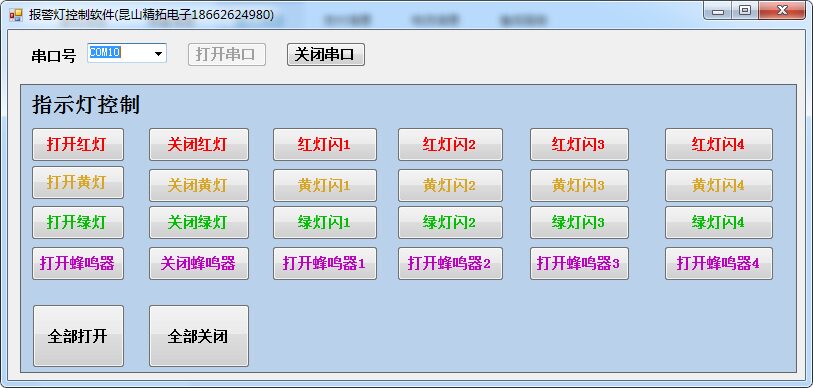Start buzzer pattern 打开蜂鸣器1
813x388 pixels.
[325, 264]
